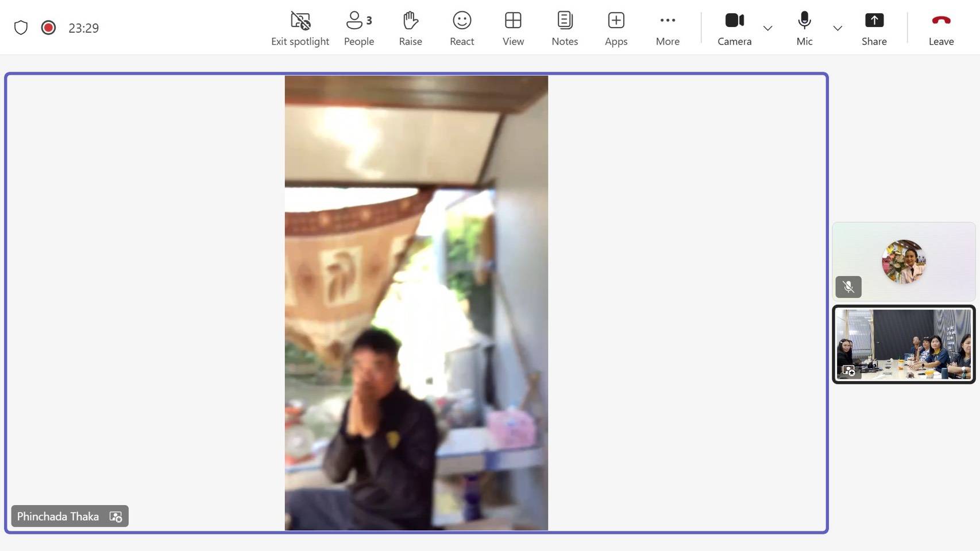Screen dimensions: 980x551
Task: Expand the Mic options chevron
Action: pyautogui.click(x=838, y=28)
